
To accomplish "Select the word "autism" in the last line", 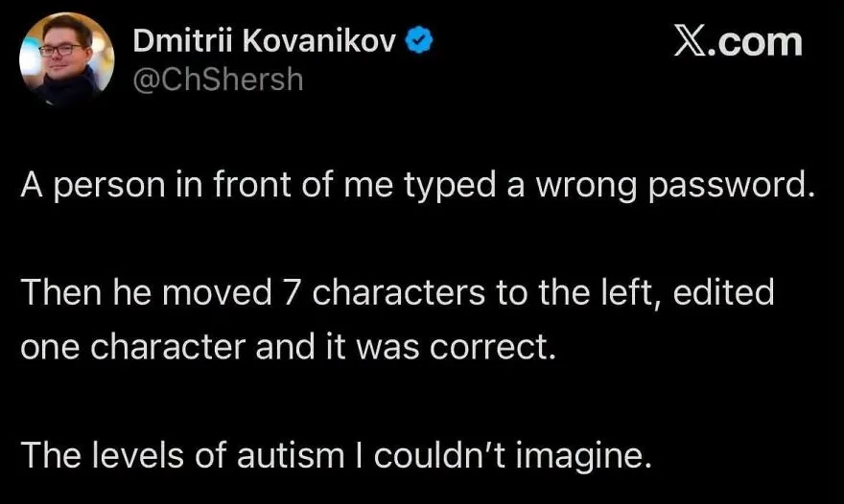I will [x=291, y=455].
